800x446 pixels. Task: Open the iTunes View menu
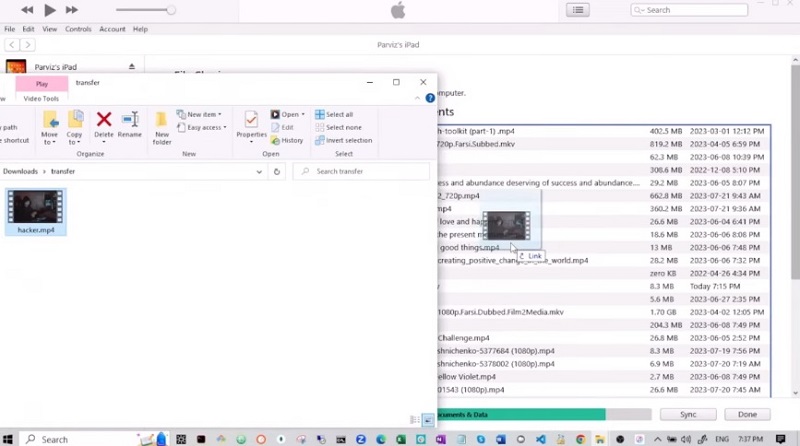click(49, 29)
